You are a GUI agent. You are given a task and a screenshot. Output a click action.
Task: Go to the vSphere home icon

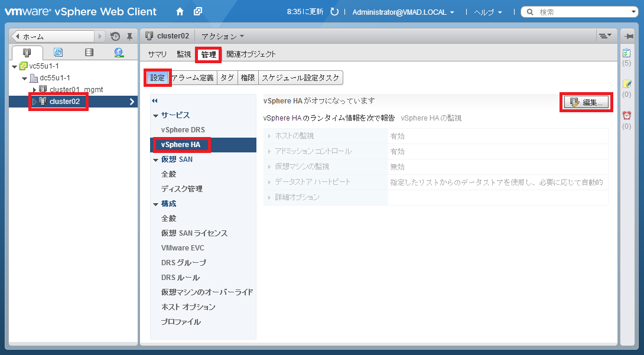[x=180, y=11]
